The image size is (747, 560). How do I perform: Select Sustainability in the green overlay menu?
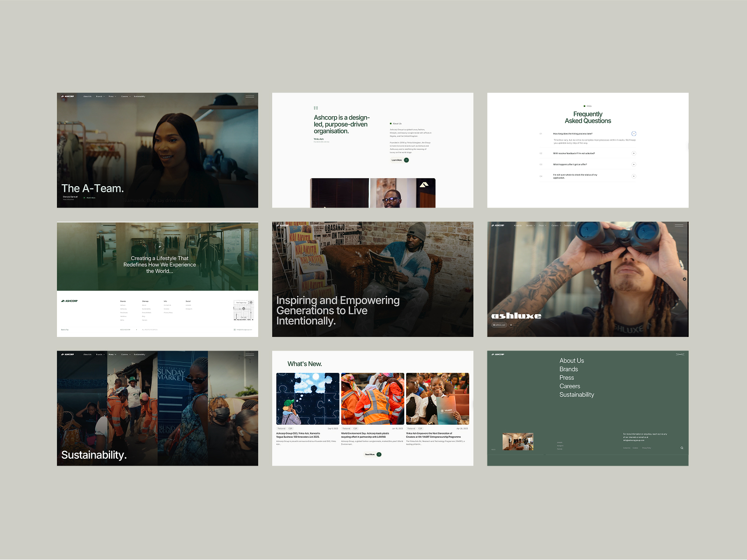click(577, 395)
